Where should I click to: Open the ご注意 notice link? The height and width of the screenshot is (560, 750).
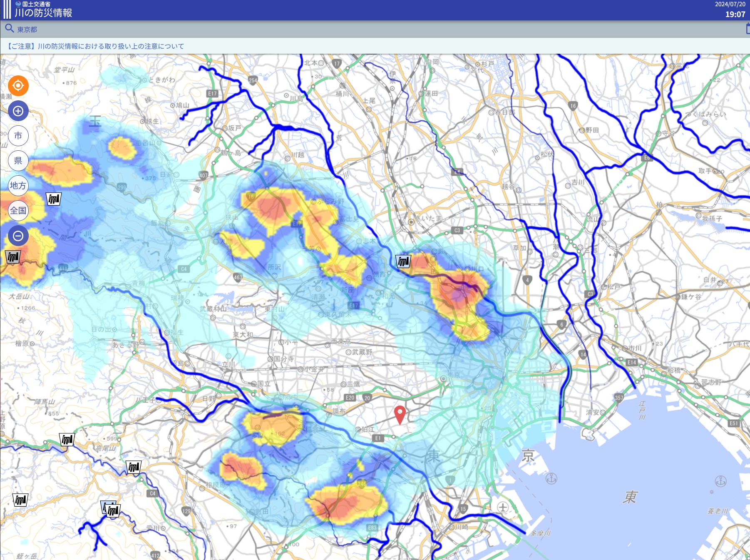(95, 46)
